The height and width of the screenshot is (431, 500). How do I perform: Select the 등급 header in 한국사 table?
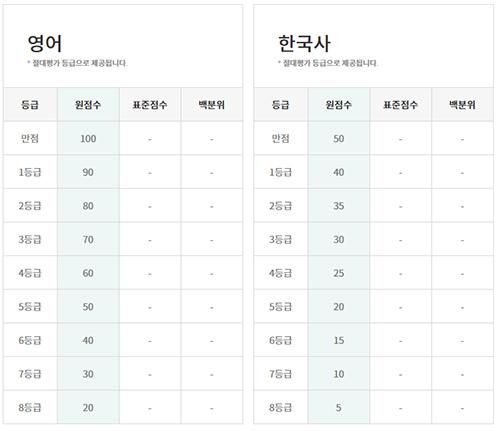tap(281, 105)
